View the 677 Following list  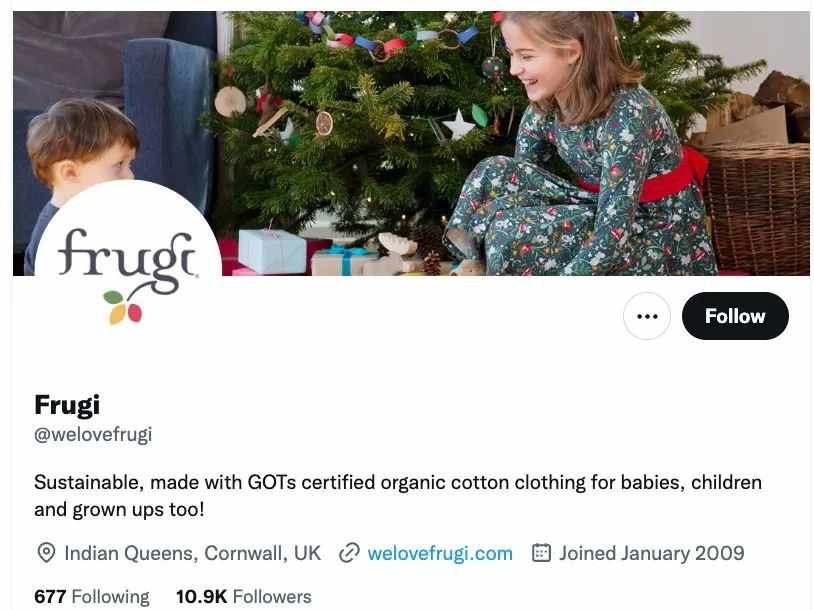coord(91,597)
